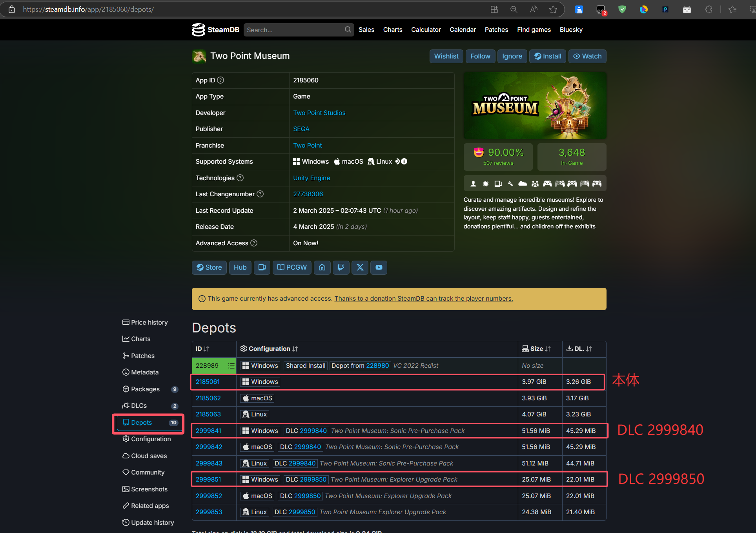
Task: Sort depots by DL. column
Action: [x=579, y=349]
